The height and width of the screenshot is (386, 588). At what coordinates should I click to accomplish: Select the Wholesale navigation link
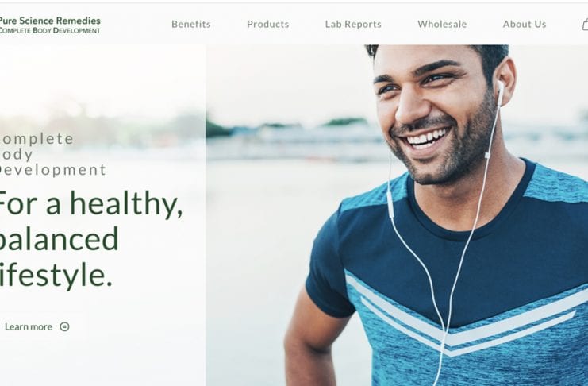[442, 25]
